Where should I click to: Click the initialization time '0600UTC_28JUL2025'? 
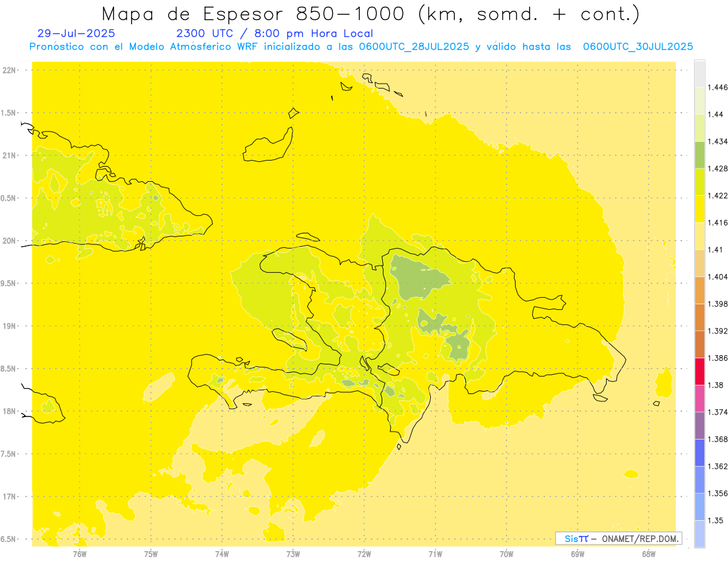pyautogui.click(x=414, y=47)
